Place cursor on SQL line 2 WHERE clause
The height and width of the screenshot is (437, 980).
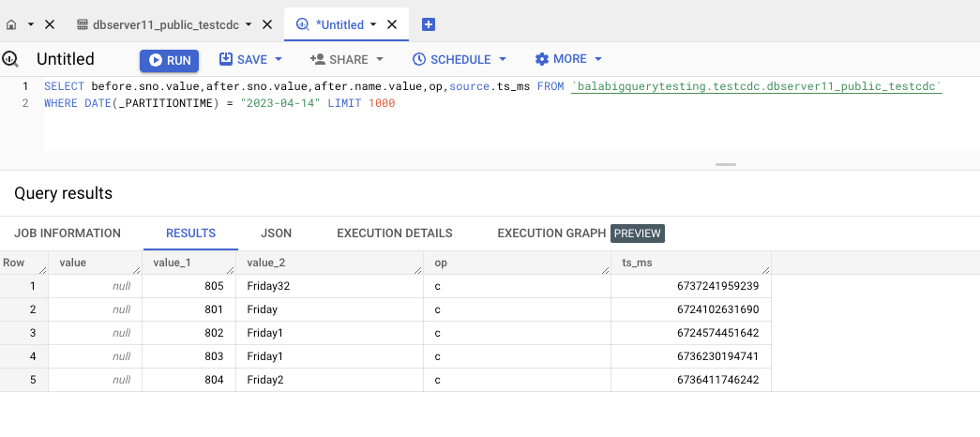tap(219, 103)
